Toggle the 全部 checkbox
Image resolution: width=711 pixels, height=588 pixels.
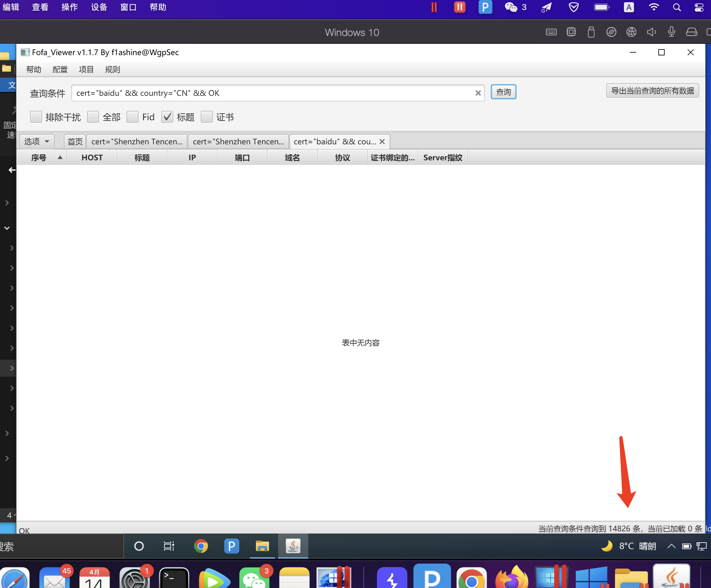pyautogui.click(x=93, y=117)
